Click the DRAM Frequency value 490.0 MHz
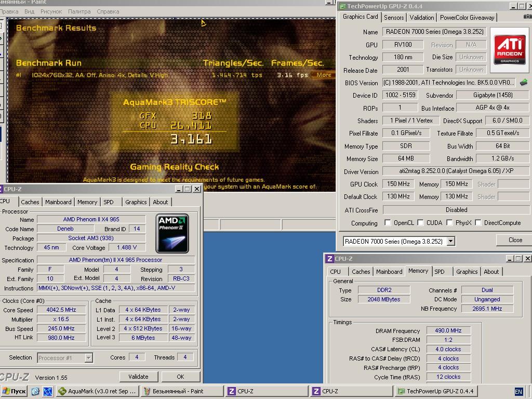 point(448,330)
